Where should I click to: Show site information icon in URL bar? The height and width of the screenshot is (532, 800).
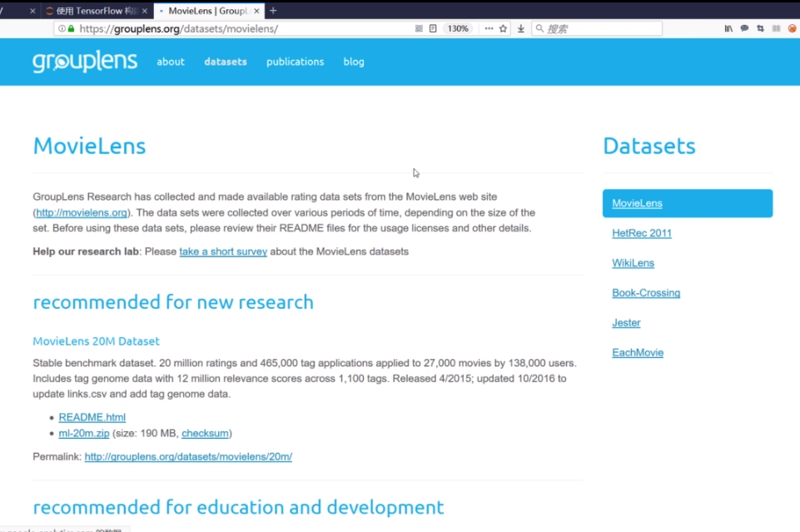[x=62, y=28]
